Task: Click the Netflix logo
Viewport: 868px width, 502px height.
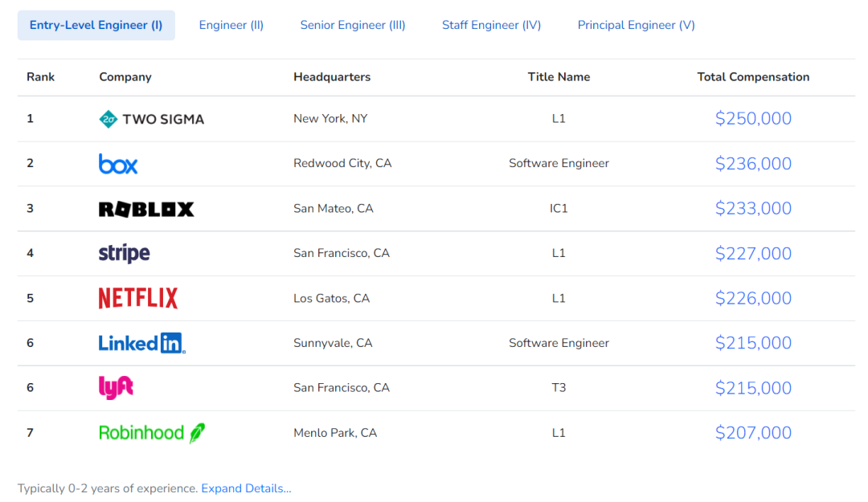Action: pos(138,298)
